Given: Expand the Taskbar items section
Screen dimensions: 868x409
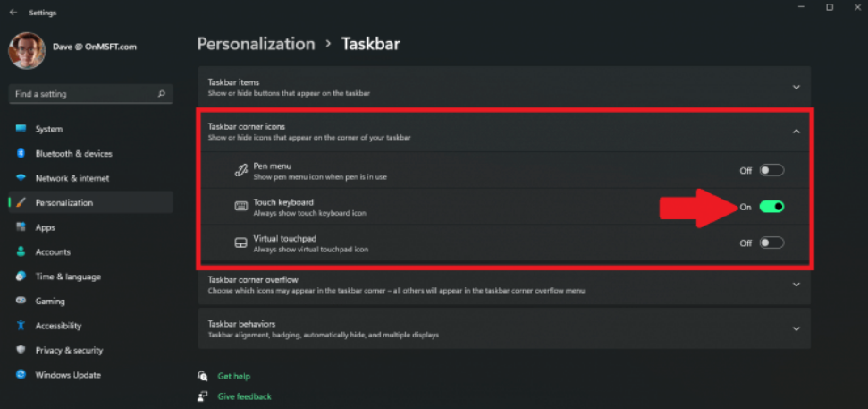Looking at the screenshot, I should [796, 87].
